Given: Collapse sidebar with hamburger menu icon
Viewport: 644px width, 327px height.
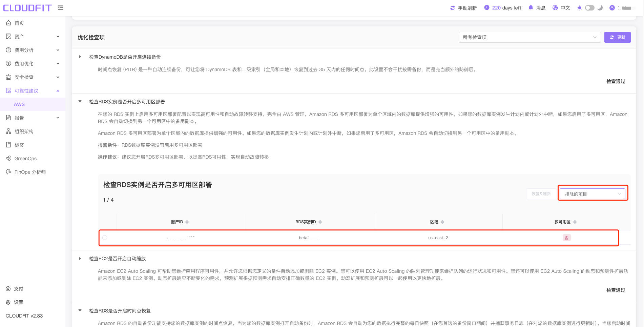Looking at the screenshot, I should click(x=61, y=8).
